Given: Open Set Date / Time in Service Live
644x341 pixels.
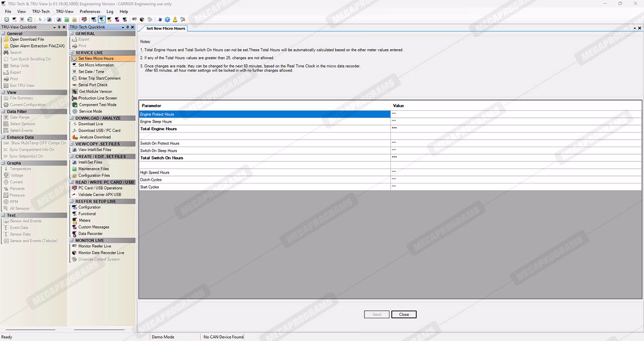Looking at the screenshot, I should (91, 72).
